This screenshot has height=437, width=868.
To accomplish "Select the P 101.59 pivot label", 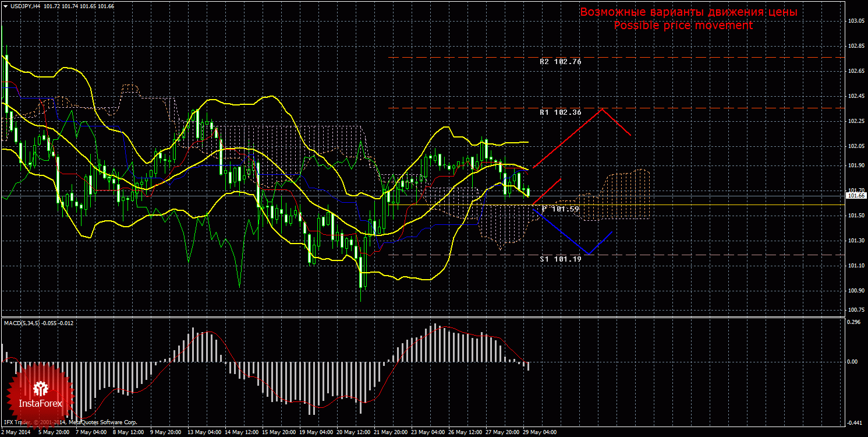I will coord(561,209).
